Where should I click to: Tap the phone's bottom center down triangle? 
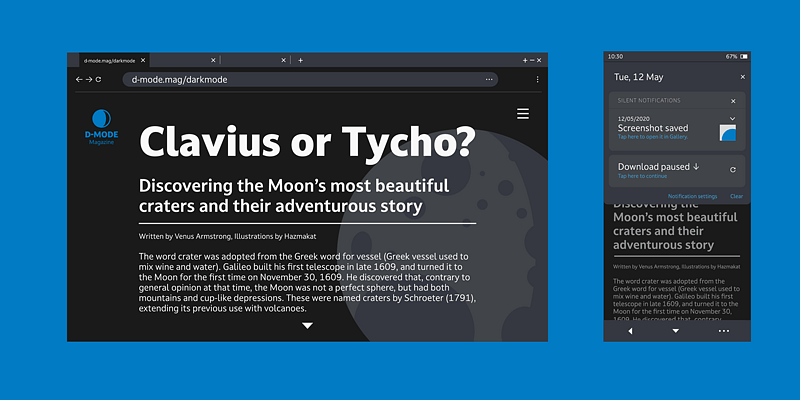[676, 330]
